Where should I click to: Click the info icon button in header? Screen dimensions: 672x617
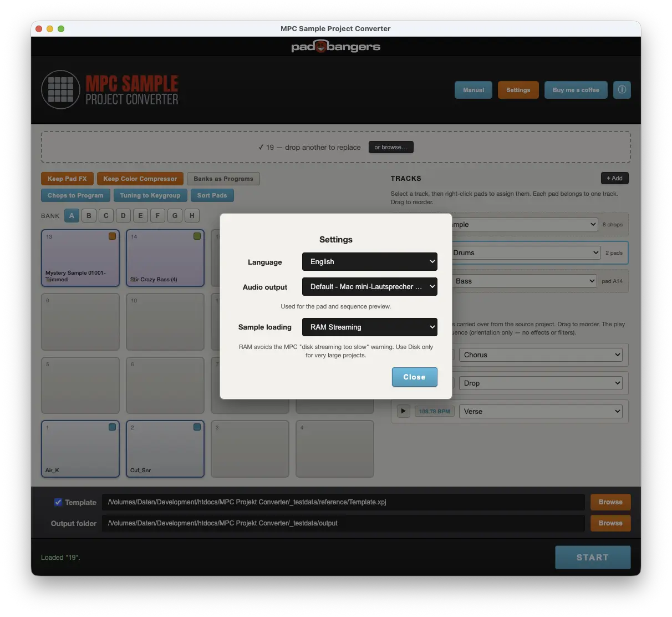click(x=622, y=90)
